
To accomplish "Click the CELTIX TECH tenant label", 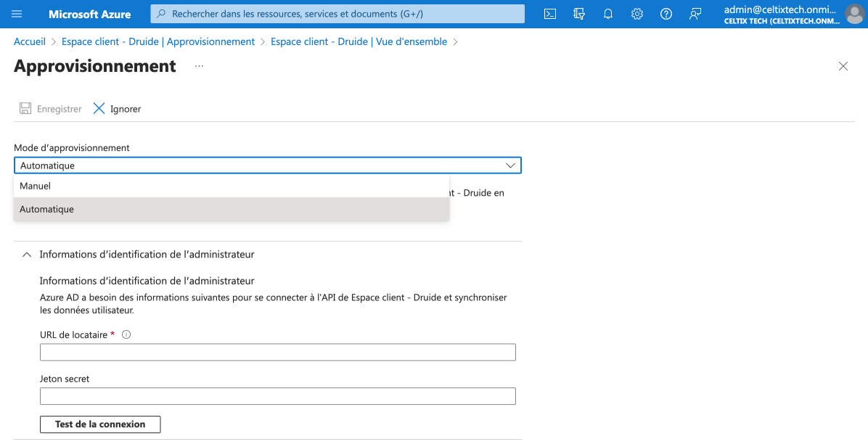I will tap(782, 21).
